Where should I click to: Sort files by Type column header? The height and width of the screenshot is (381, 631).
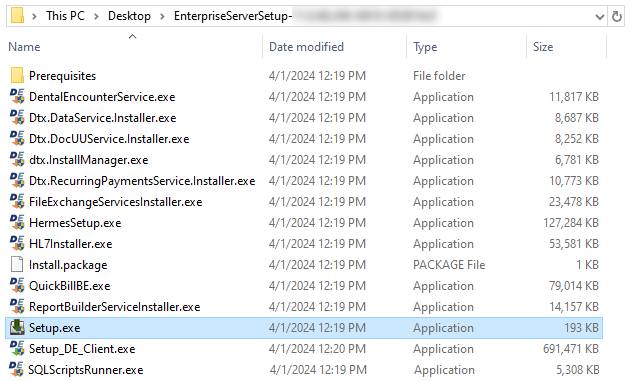pyautogui.click(x=425, y=47)
